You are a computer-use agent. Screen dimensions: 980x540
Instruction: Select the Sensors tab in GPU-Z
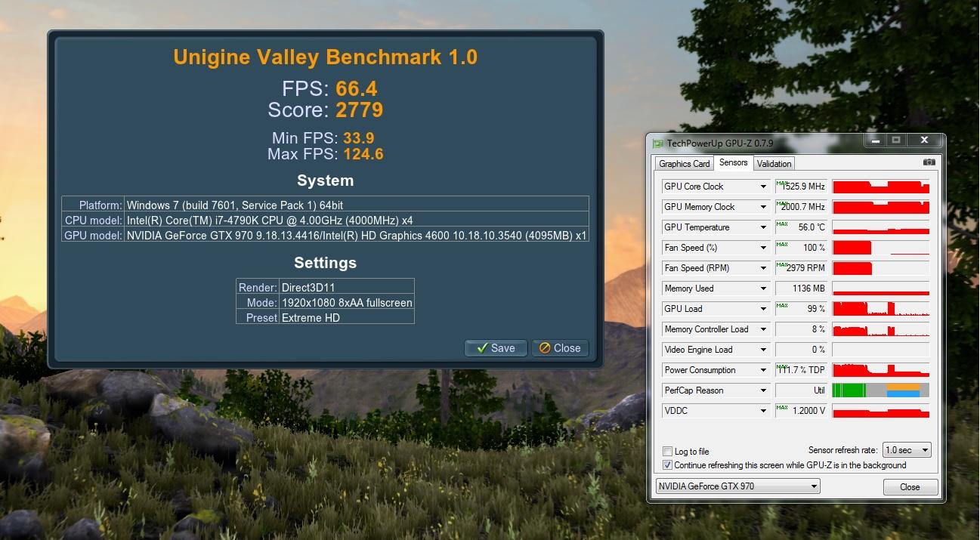click(x=733, y=162)
